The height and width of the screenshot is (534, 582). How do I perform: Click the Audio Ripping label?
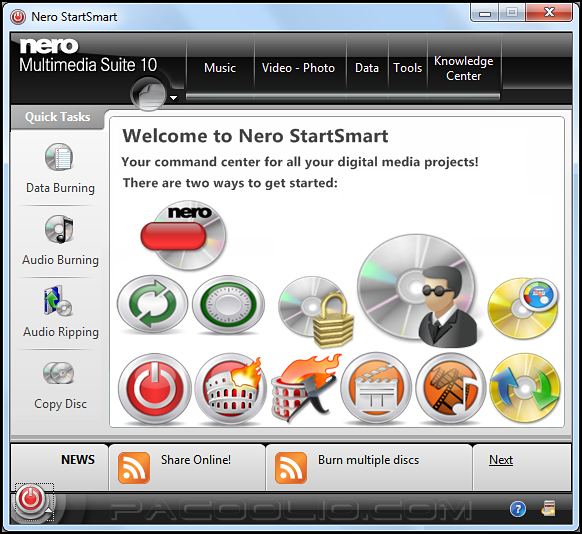(61, 332)
